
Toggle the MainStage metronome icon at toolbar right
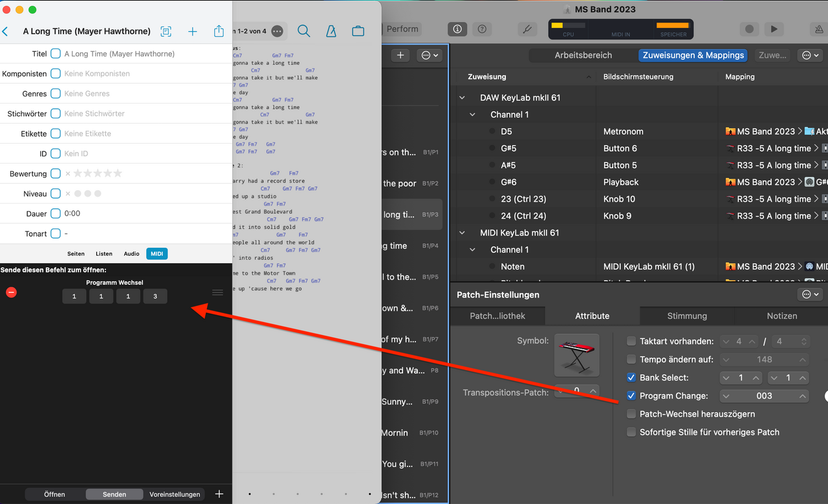point(818,29)
